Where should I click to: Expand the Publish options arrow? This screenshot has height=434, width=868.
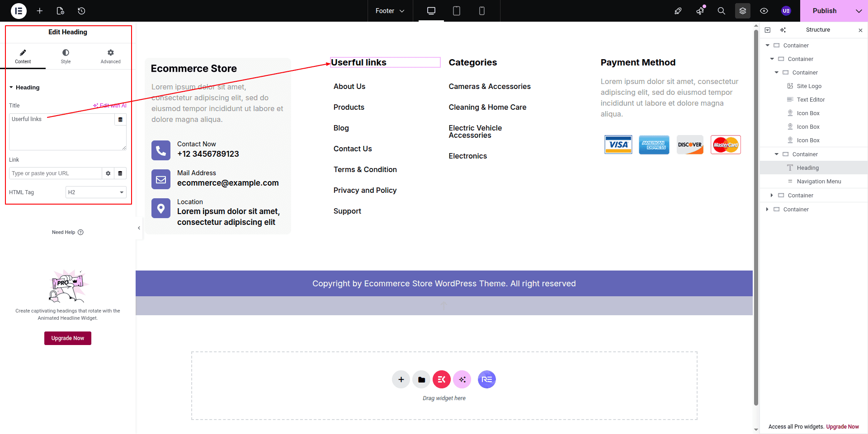tap(859, 11)
